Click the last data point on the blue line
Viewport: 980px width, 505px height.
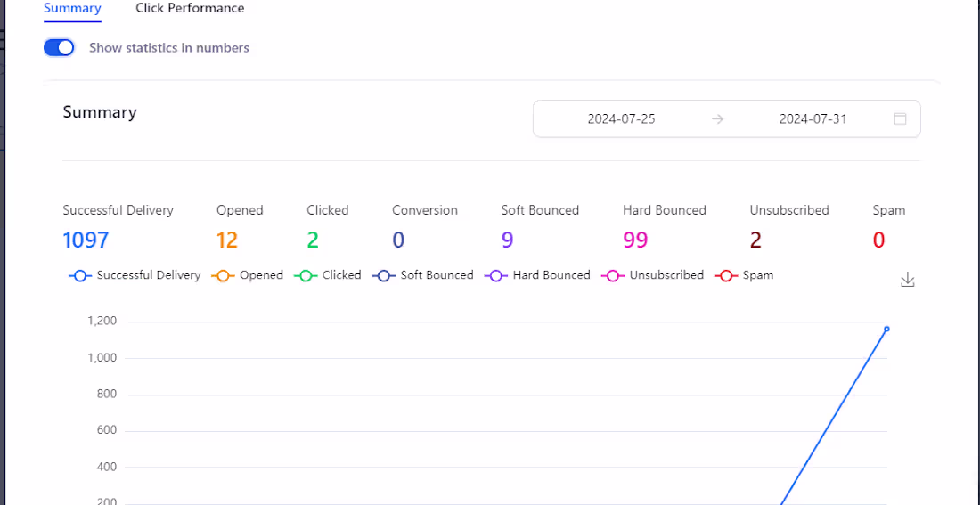coord(886,329)
